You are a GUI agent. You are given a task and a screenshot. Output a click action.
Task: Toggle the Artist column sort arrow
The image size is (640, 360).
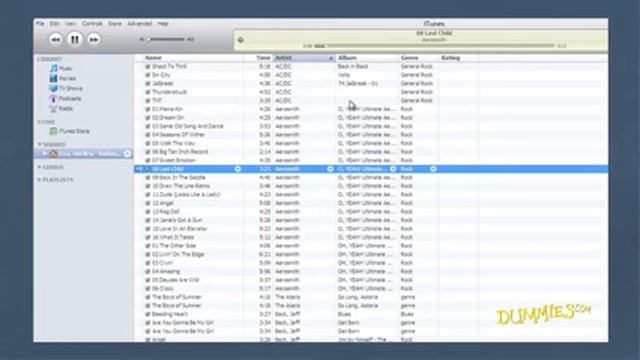point(331,58)
